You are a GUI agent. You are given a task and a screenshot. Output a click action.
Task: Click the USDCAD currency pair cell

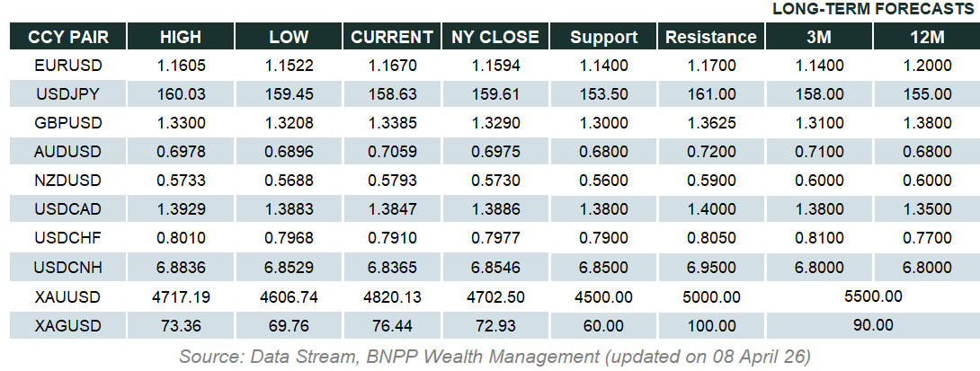(67, 209)
